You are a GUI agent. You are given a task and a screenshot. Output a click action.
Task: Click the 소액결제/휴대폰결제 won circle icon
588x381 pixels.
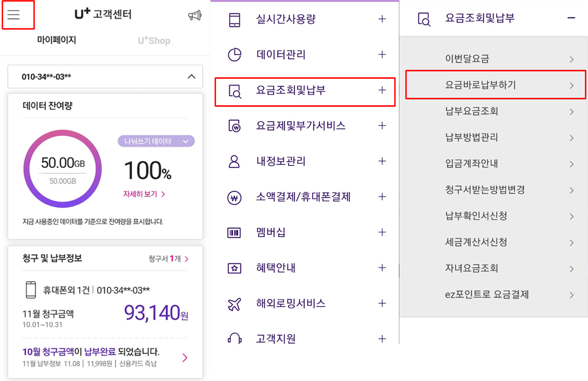click(x=235, y=197)
